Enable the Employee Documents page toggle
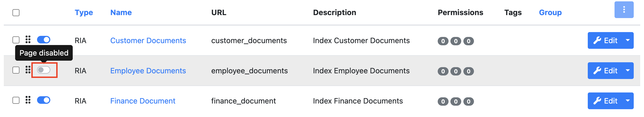The height and width of the screenshot is (117, 644). coord(44,70)
